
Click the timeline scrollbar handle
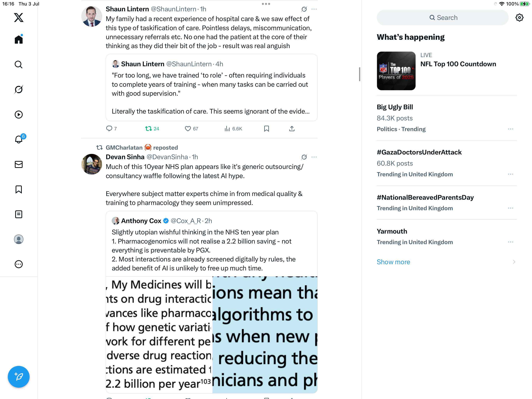pos(359,74)
